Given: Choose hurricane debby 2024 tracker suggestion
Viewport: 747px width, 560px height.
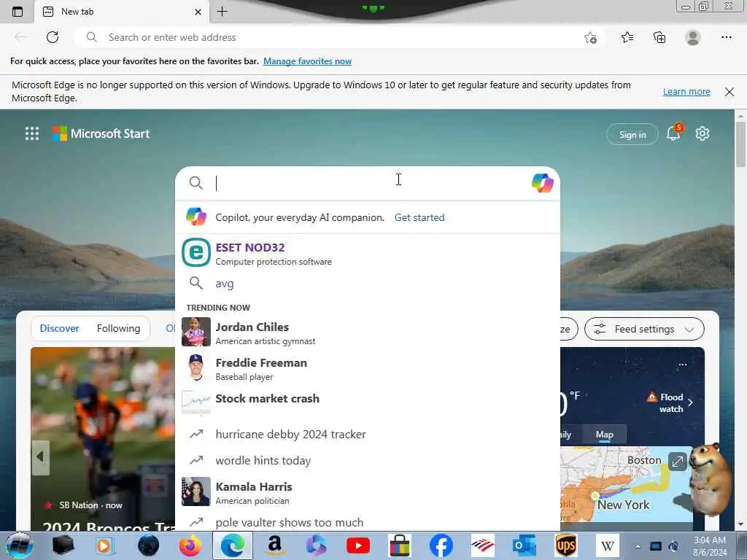Looking at the screenshot, I should (368, 435).
